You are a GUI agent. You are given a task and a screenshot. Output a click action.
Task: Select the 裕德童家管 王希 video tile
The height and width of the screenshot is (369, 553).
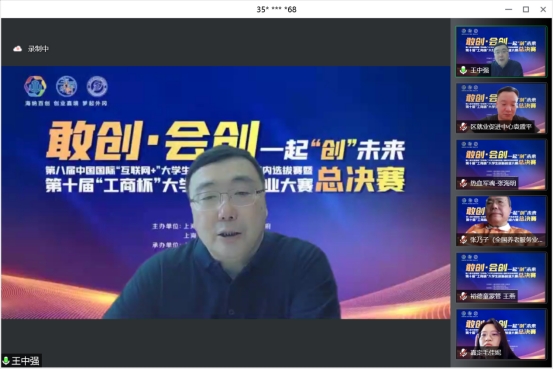(501, 277)
